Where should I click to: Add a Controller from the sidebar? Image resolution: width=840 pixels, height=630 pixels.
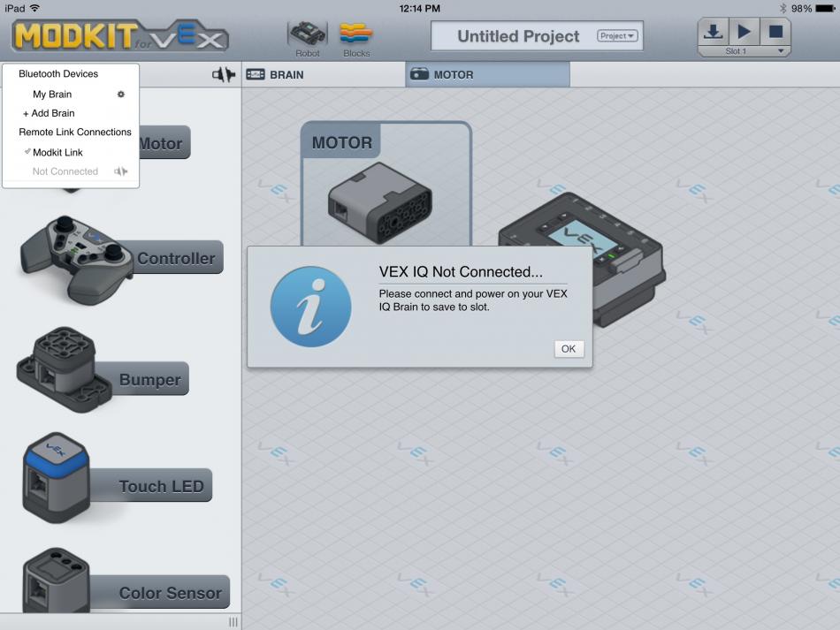tap(176, 259)
